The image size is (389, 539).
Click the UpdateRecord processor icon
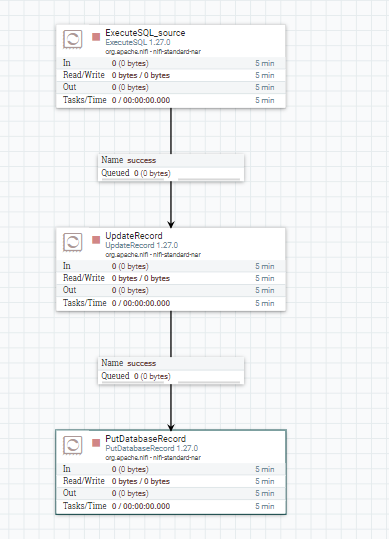coord(73,242)
